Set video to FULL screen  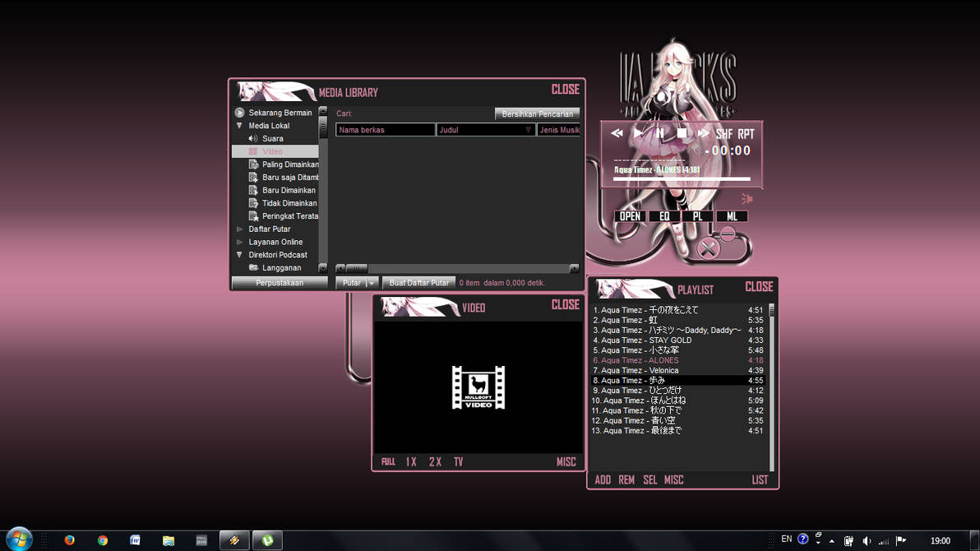point(388,461)
